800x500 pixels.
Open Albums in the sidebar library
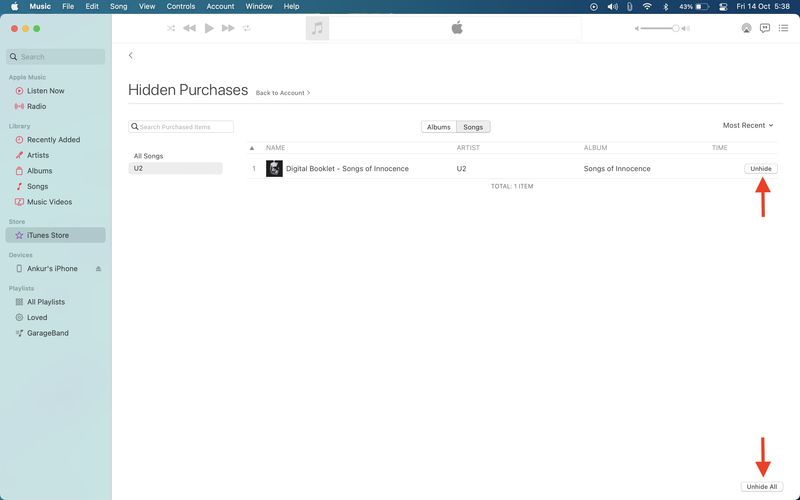[x=39, y=170]
